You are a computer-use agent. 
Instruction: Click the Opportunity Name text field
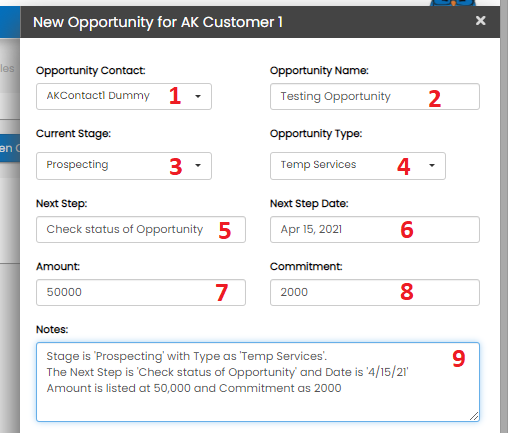(x=375, y=96)
